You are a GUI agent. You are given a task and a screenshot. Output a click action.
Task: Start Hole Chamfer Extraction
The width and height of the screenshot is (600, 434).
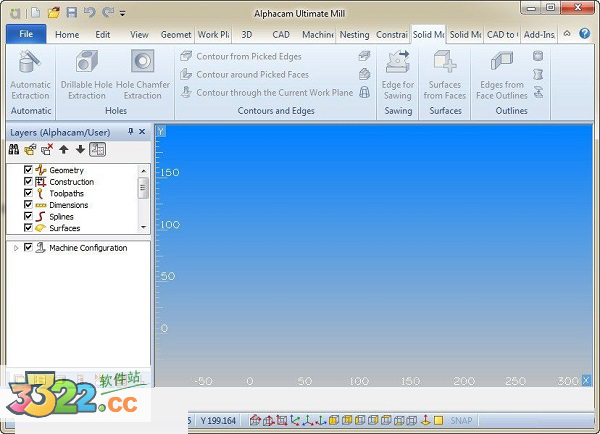click(143, 75)
